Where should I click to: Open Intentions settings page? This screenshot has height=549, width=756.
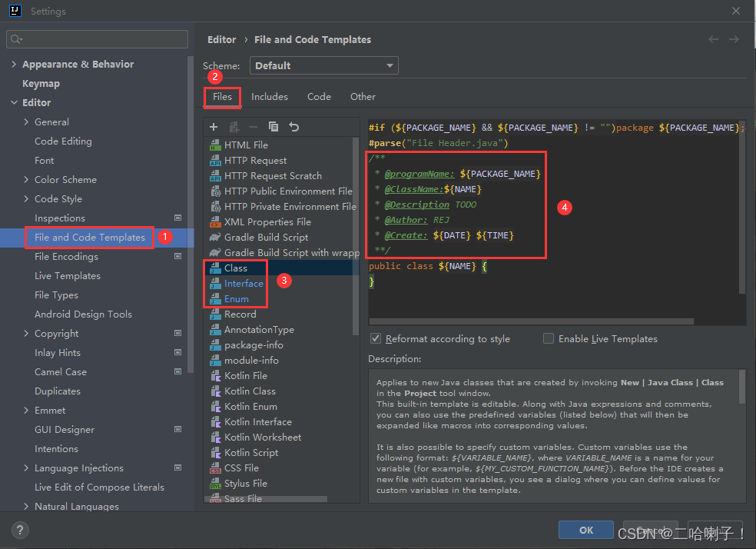point(56,449)
